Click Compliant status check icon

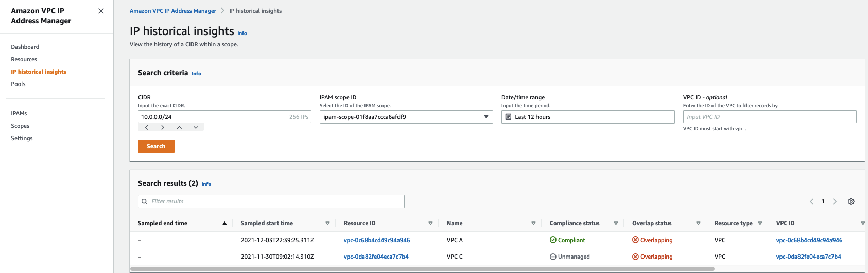(x=553, y=240)
